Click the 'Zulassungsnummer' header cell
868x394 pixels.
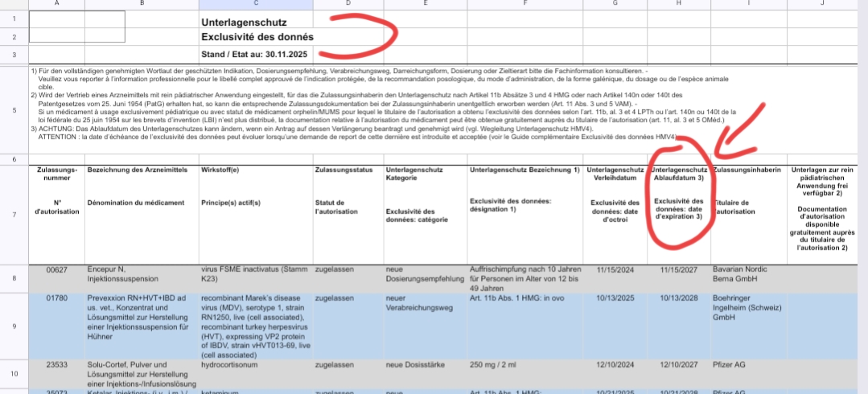(57, 214)
